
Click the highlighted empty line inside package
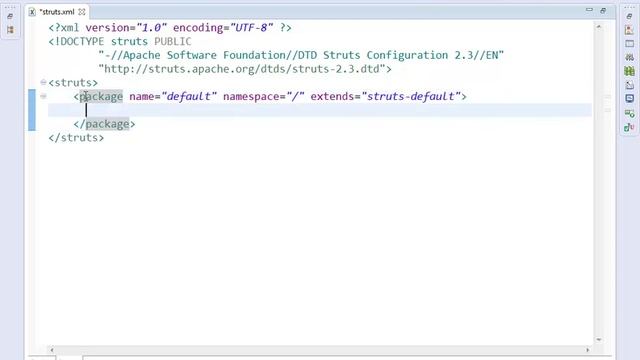coord(320,110)
